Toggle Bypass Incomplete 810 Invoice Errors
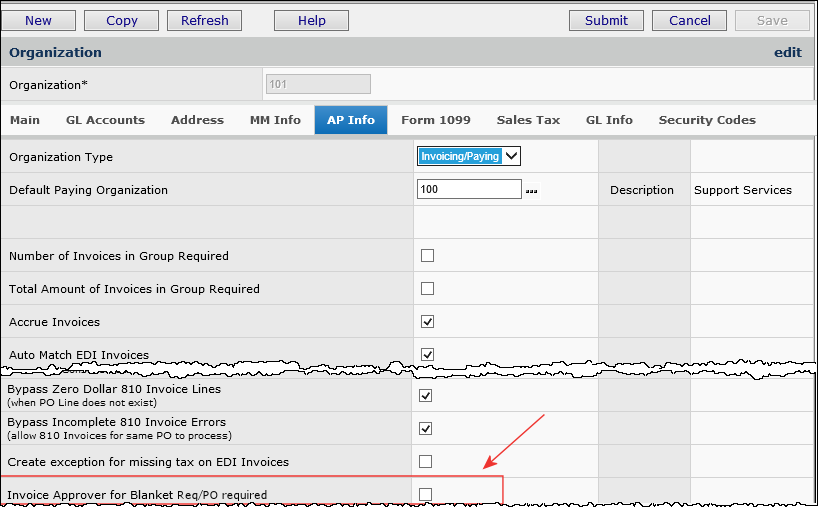Viewport: 819px width, 511px height. 427,428
